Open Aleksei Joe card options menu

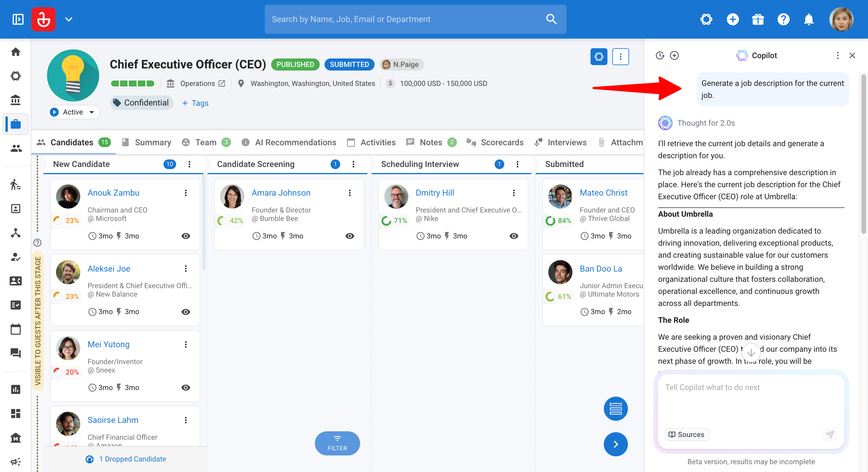[x=186, y=268]
